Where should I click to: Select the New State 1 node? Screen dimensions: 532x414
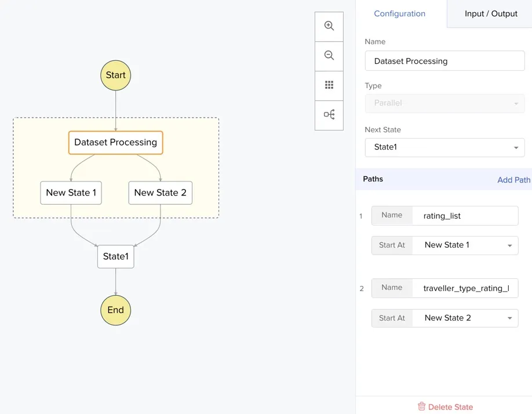pos(71,193)
